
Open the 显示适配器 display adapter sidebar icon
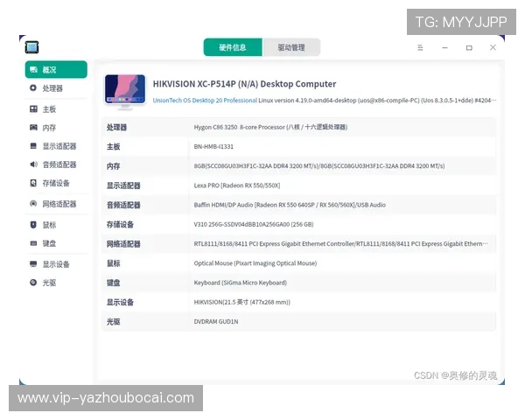click(x=33, y=146)
